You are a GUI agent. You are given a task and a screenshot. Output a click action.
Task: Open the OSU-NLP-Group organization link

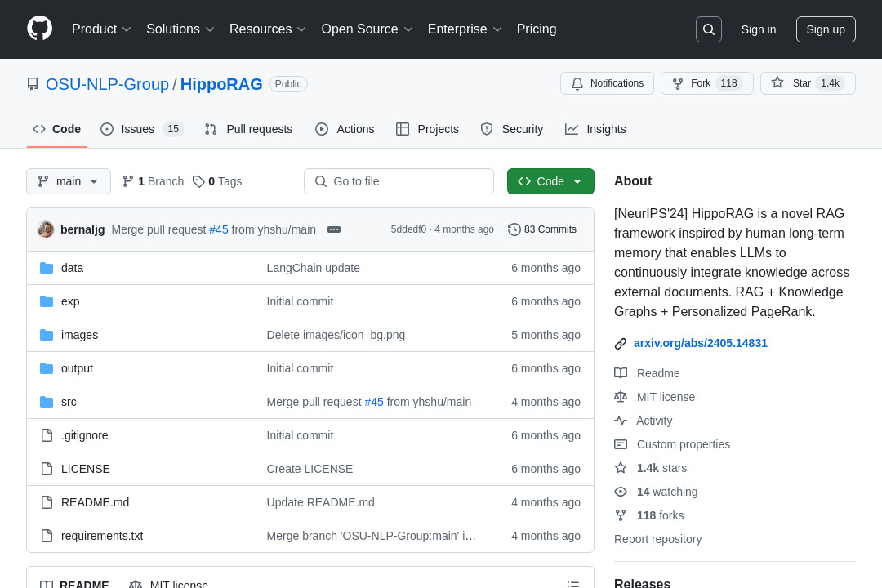pos(107,84)
